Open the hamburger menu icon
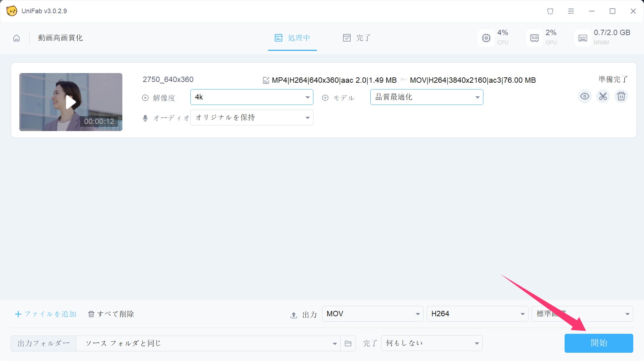This screenshot has height=361, width=644. click(x=571, y=11)
